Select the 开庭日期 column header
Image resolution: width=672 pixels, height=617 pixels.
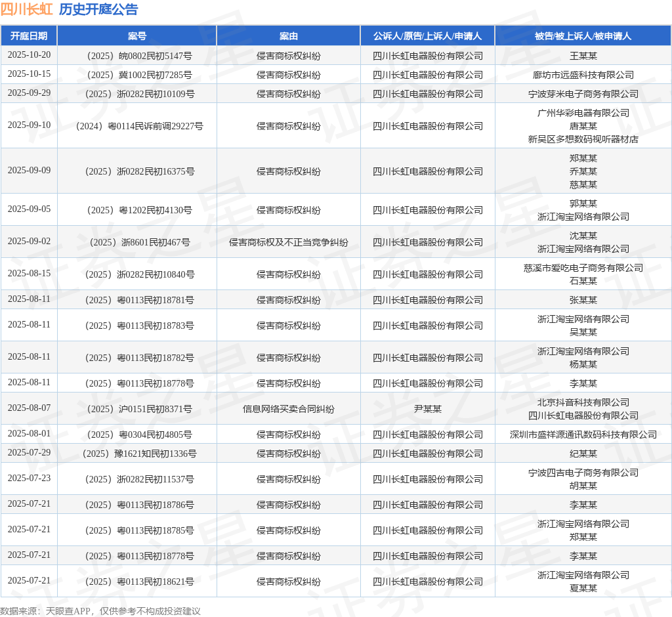click(29, 36)
